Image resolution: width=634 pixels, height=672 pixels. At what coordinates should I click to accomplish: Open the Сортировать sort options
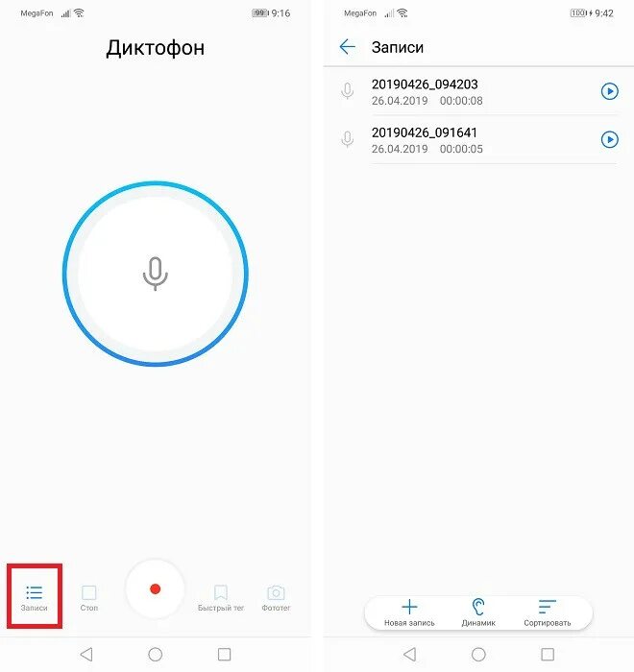point(548,612)
